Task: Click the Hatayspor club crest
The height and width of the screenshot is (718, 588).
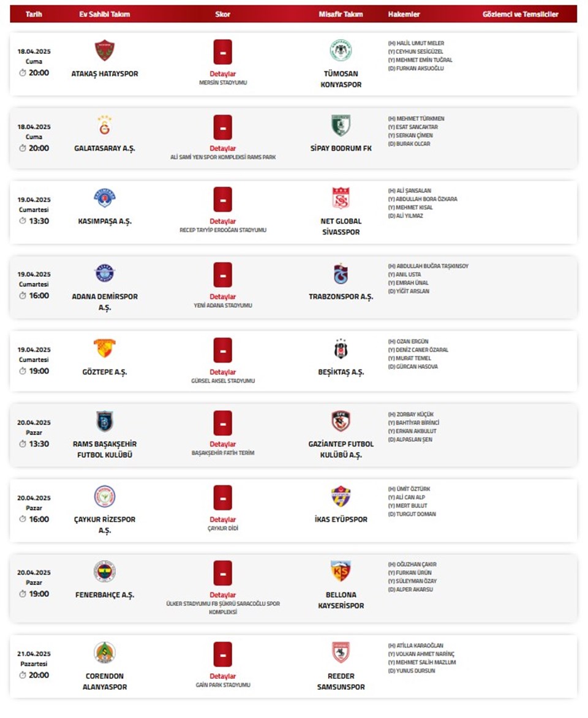Action: click(105, 50)
